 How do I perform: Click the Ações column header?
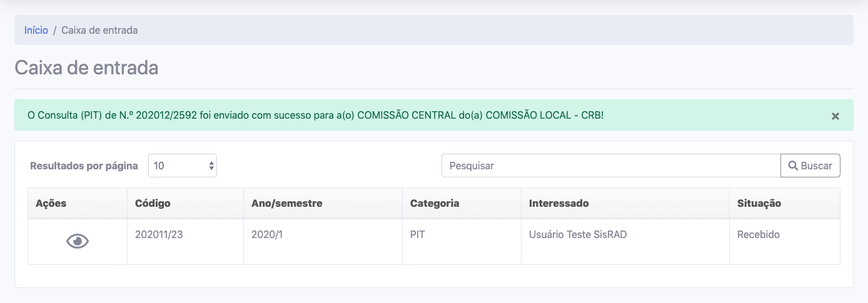point(51,203)
